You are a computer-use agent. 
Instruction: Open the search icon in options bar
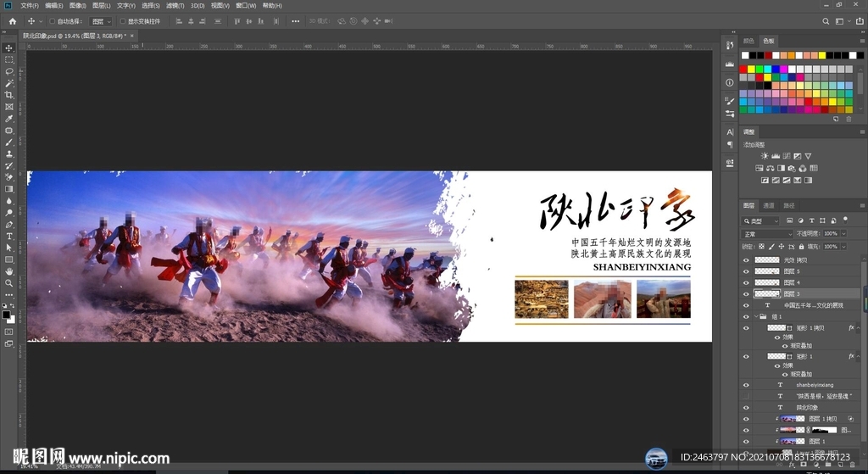pyautogui.click(x=826, y=21)
